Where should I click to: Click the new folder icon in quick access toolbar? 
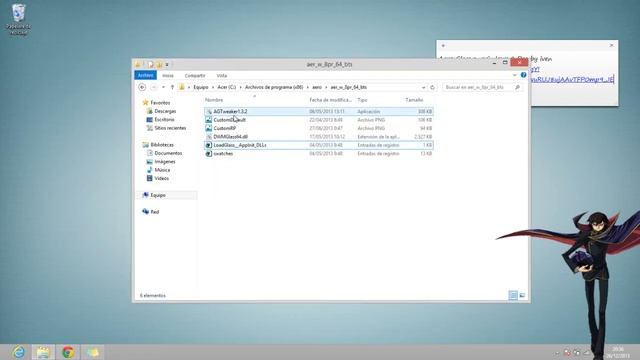point(159,64)
